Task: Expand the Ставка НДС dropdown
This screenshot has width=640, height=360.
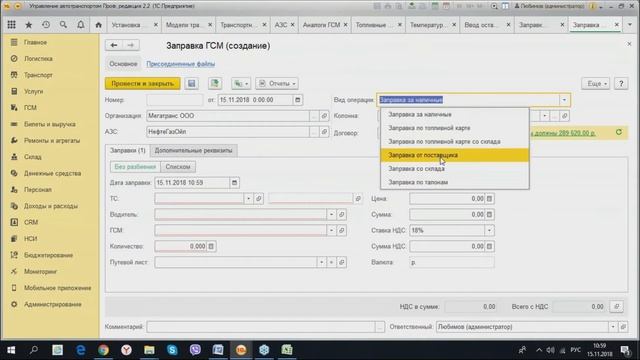Action: (x=489, y=231)
